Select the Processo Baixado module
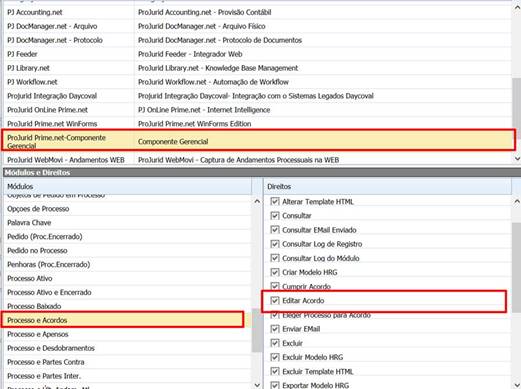 [x=127, y=306]
